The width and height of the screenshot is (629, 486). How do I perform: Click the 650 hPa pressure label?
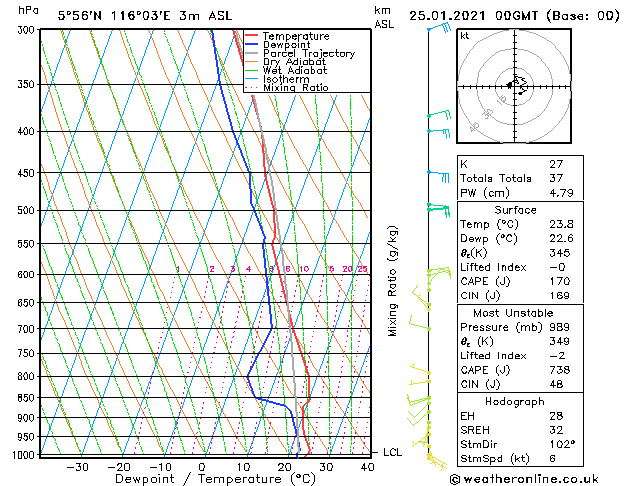28,303
